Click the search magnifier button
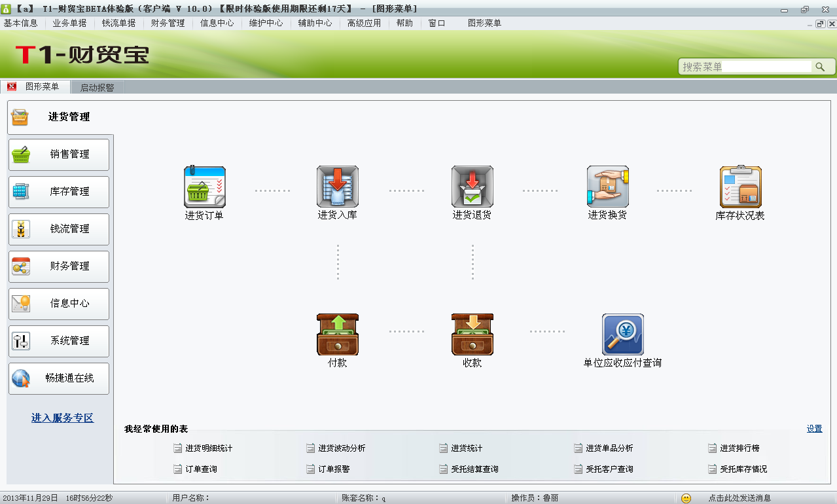 (x=819, y=67)
